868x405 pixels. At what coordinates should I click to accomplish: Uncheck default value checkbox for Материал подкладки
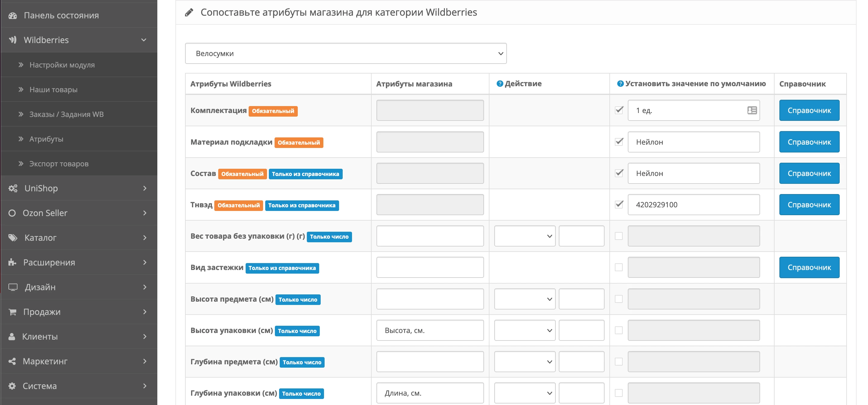coord(619,142)
